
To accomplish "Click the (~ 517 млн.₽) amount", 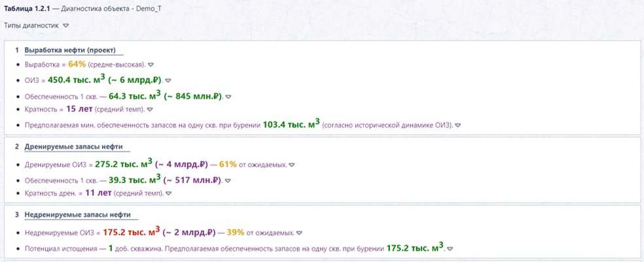I will tap(192, 180).
